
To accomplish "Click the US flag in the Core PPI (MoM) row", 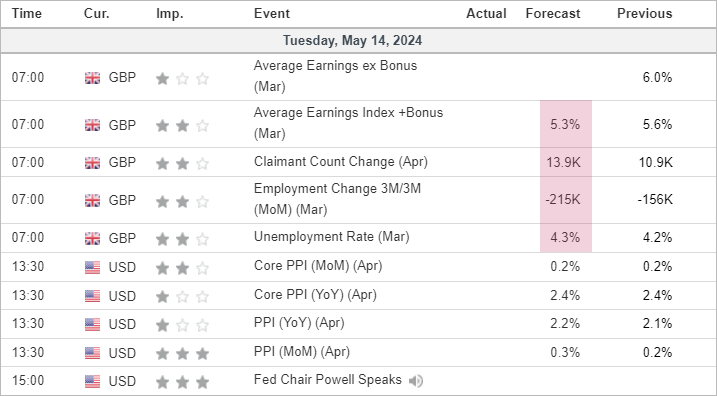I will pos(92,268).
